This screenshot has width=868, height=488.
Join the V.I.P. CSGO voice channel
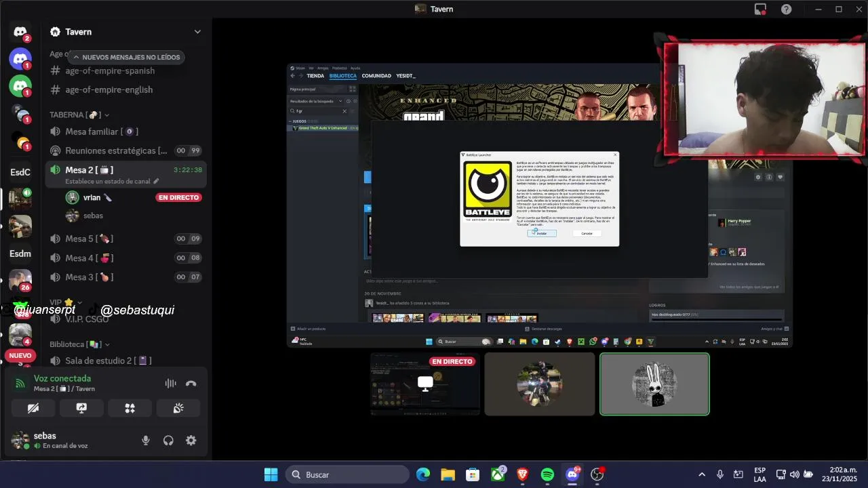point(126,319)
